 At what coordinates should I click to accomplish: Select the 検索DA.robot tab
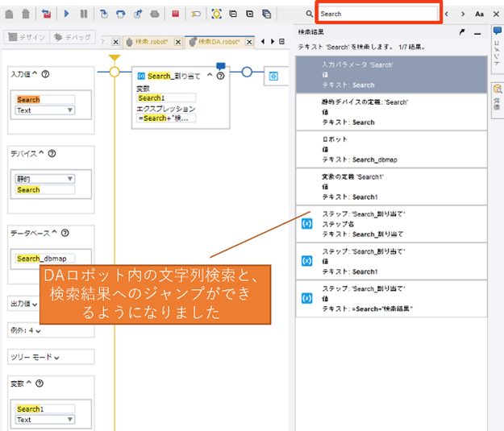click(215, 42)
